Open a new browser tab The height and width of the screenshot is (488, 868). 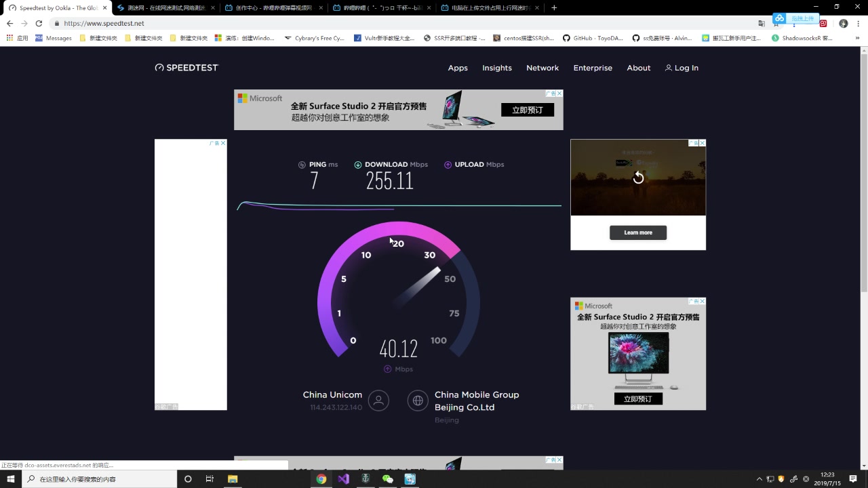pyautogui.click(x=554, y=7)
